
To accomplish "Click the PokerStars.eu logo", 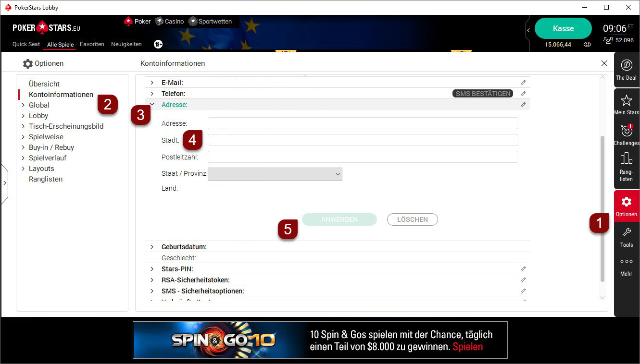I will coord(46,27).
